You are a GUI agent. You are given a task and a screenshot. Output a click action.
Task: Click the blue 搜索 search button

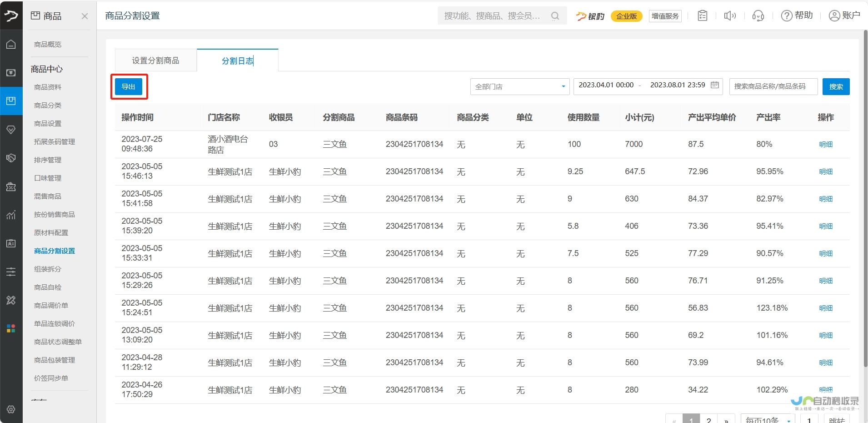pos(836,86)
